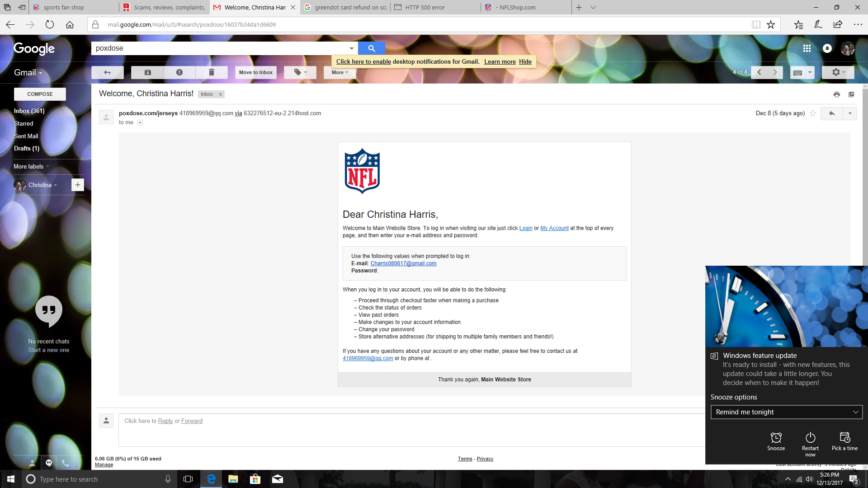Open the Windows Start menu
Image resolution: width=868 pixels, height=488 pixels.
(11, 479)
